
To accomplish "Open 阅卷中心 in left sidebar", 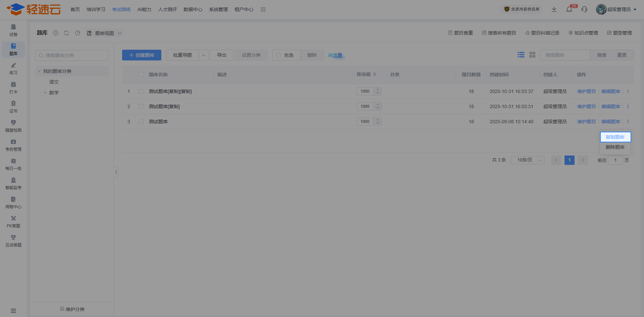I will (13, 202).
